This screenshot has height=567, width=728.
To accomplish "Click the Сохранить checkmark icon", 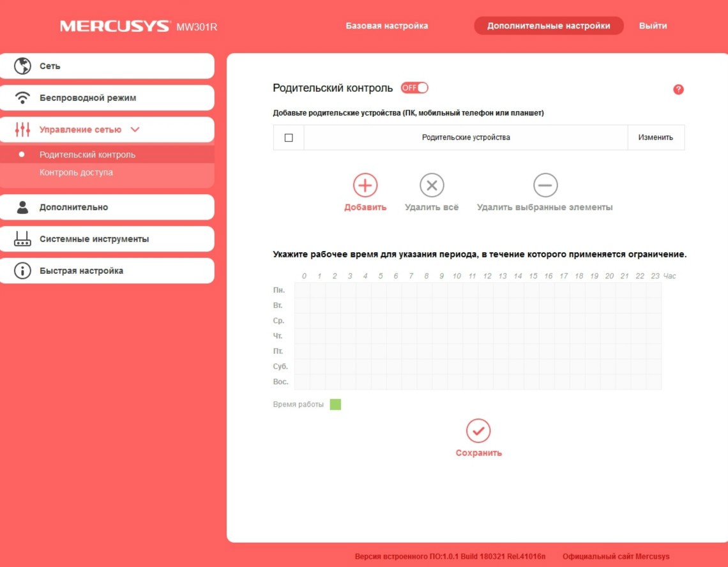I will (x=478, y=431).
